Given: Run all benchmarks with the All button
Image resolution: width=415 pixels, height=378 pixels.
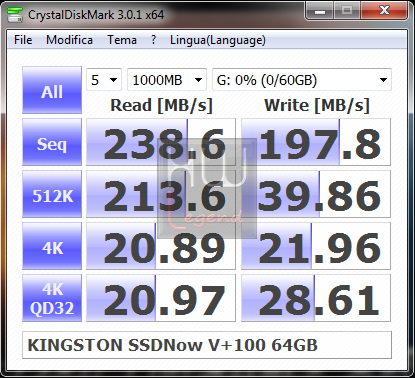Looking at the screenshot, I should click(x=52, y=90).
